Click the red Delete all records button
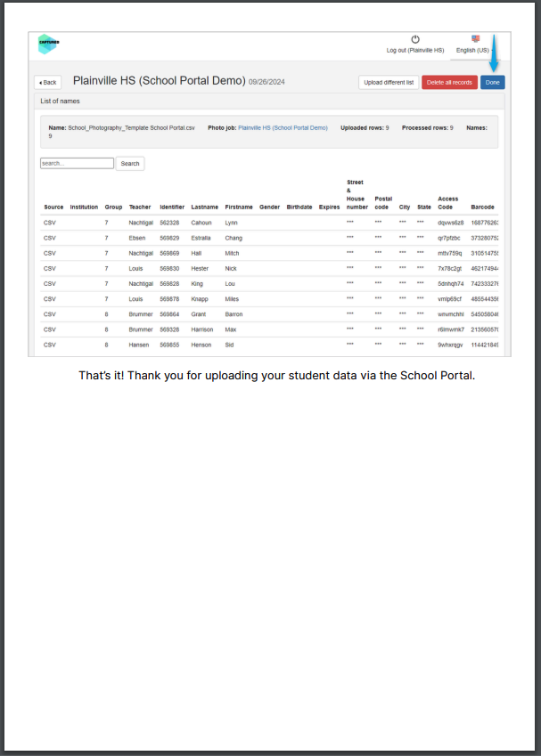Image resolution: width=541 pixels, height=756 pixels. coord(449,82)
